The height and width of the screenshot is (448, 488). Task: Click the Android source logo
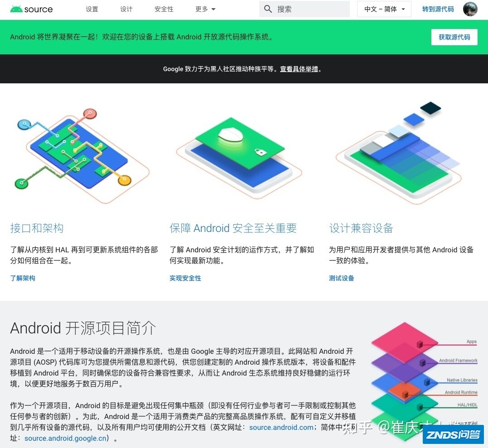point(31,9)
